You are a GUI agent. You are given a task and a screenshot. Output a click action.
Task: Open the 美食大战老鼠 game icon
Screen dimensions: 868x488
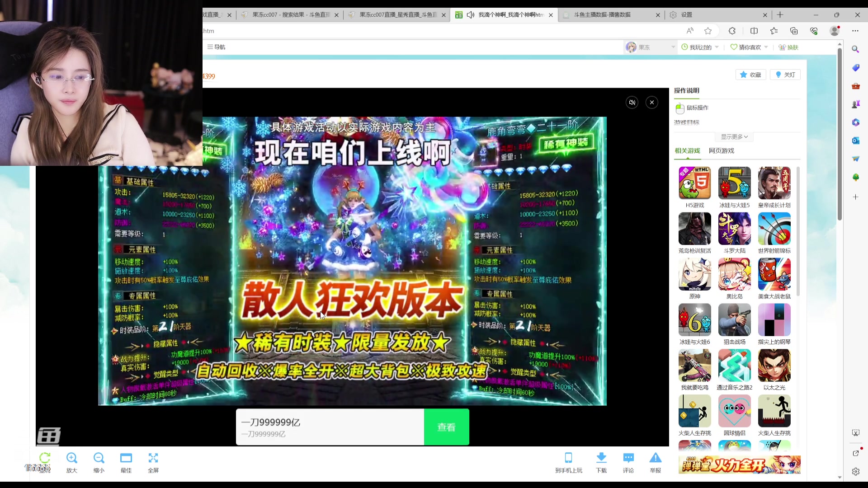click(x=774, y=274)
